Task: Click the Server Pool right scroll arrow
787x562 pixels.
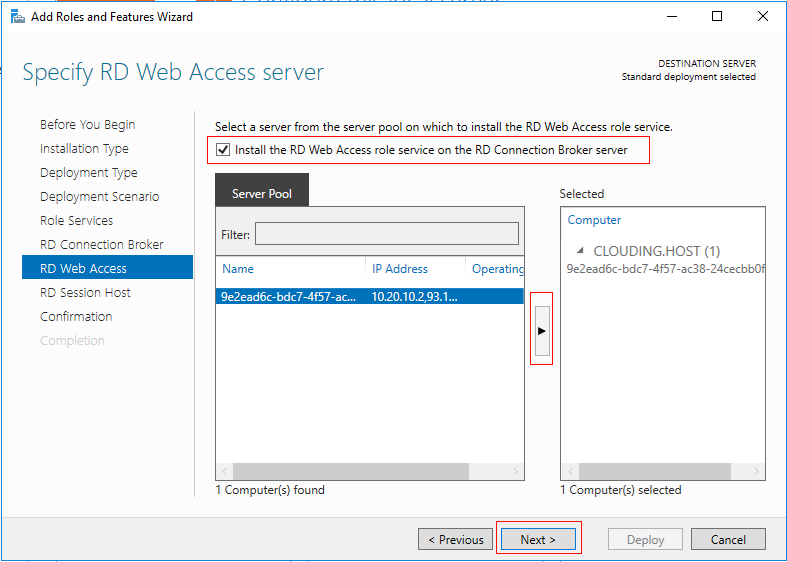Action: coord(515,471)
